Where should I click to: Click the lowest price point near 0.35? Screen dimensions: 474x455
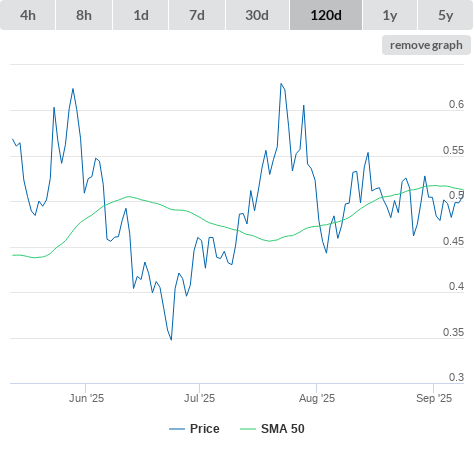[x=171, y=339]
